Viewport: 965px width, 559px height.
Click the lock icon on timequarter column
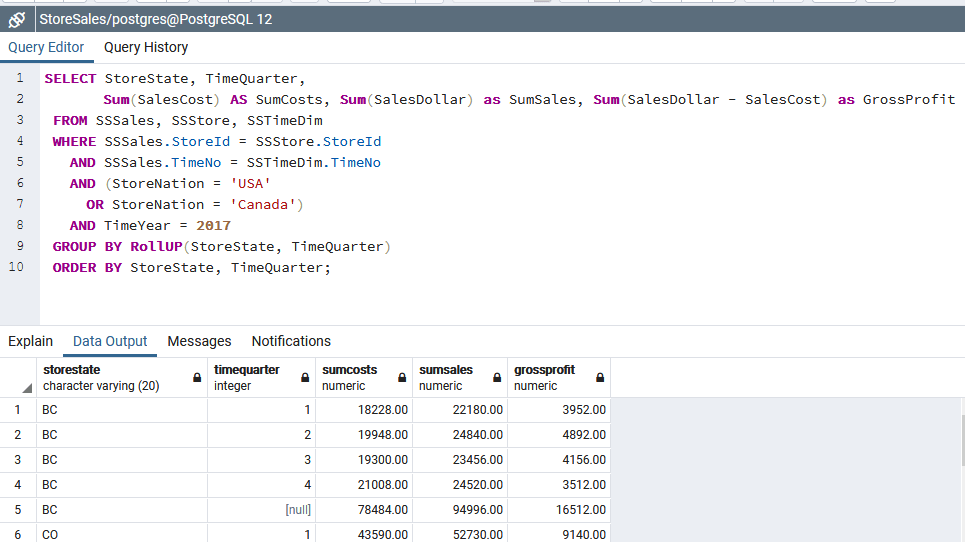(x=305, y=378)
